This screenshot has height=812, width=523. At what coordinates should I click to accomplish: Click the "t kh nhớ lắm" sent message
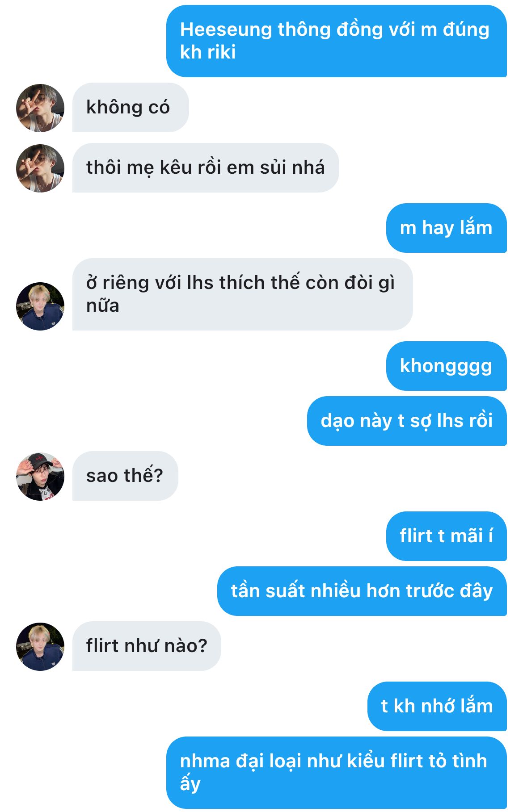(x=437, y=707)
